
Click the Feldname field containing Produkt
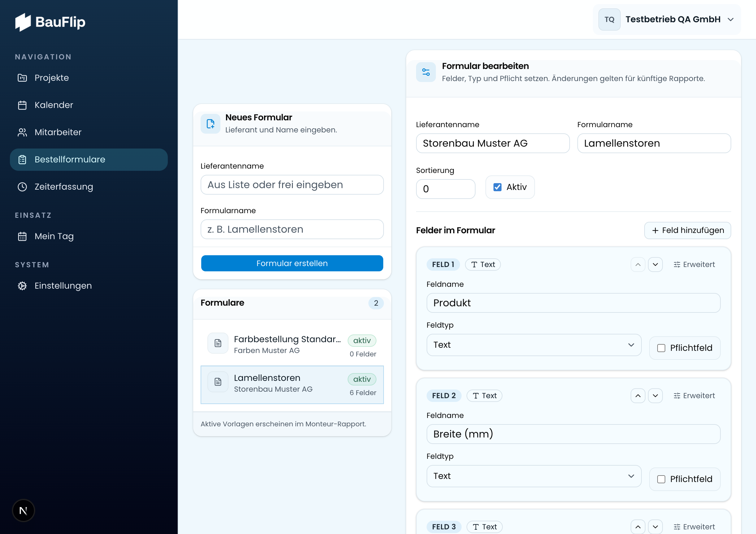[x=573, y=303]
